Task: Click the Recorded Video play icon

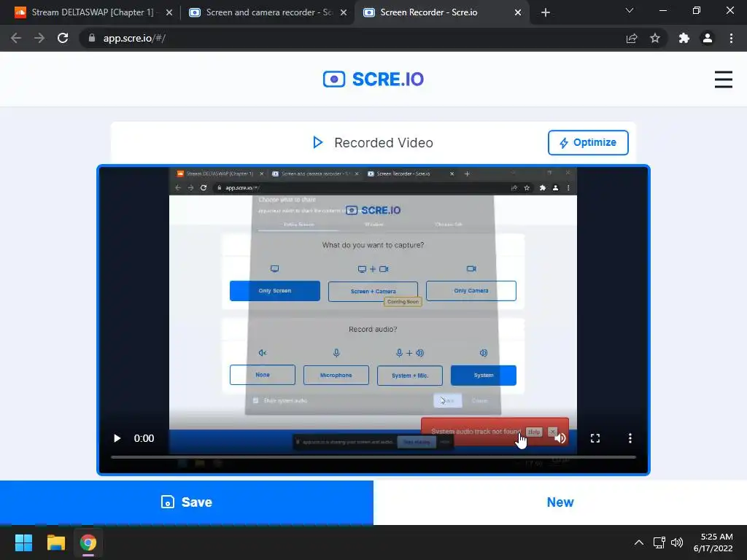Action: point(318,142)
